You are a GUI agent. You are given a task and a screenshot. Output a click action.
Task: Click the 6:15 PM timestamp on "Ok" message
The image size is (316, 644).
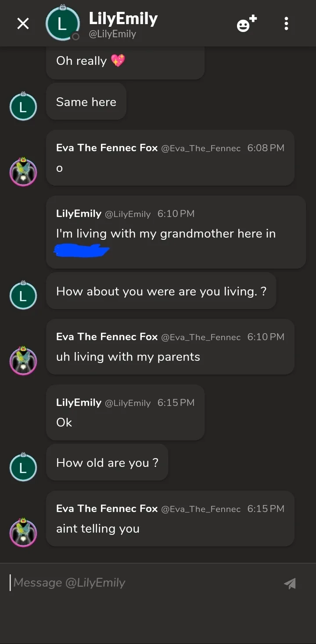pos(176,403)
